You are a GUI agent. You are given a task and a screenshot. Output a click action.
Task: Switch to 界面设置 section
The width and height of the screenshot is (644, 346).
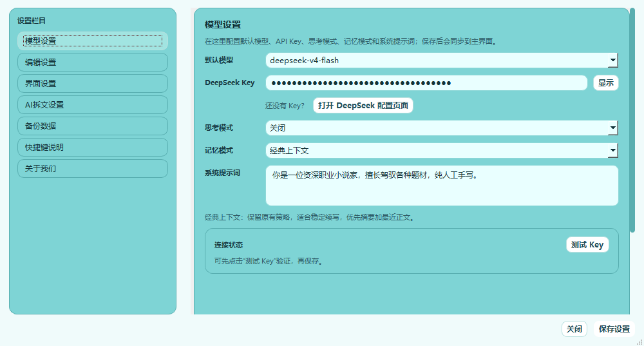[x=93, y=83]
